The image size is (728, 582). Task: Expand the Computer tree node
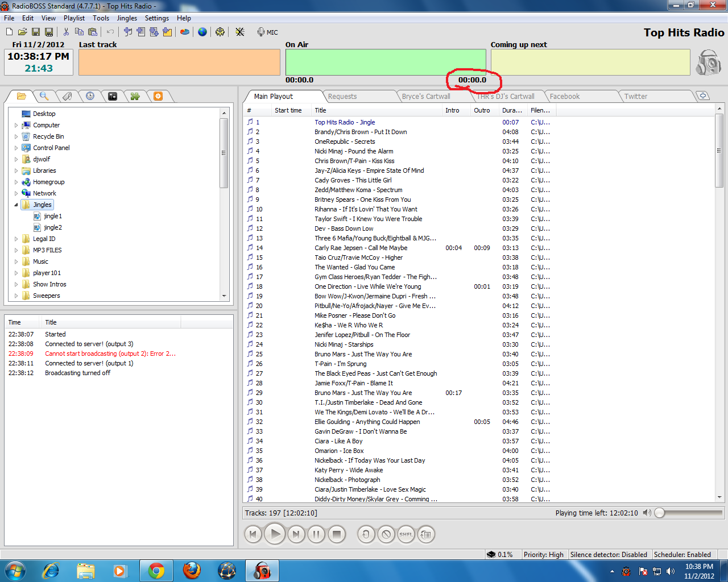(x=16, y=125)
